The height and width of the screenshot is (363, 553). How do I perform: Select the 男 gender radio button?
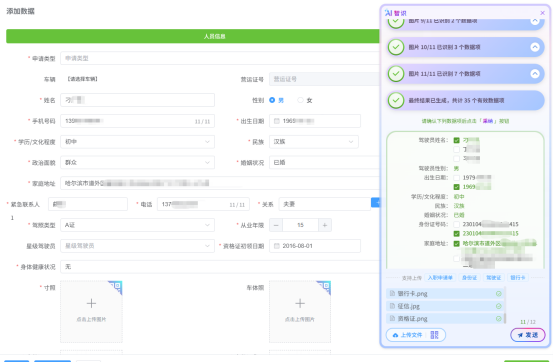click(272, 100)
